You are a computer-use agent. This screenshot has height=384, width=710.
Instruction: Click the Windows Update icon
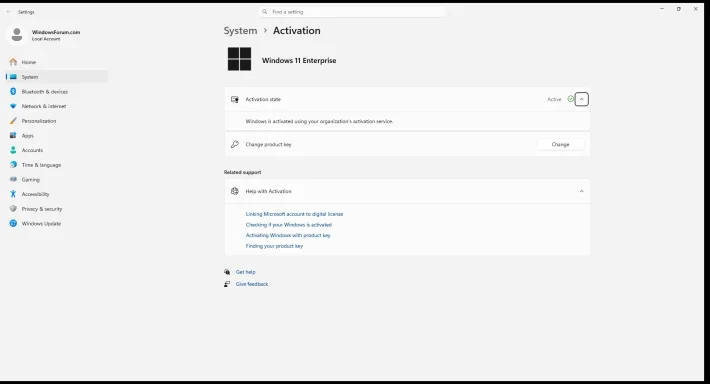[x=13, y=223]
